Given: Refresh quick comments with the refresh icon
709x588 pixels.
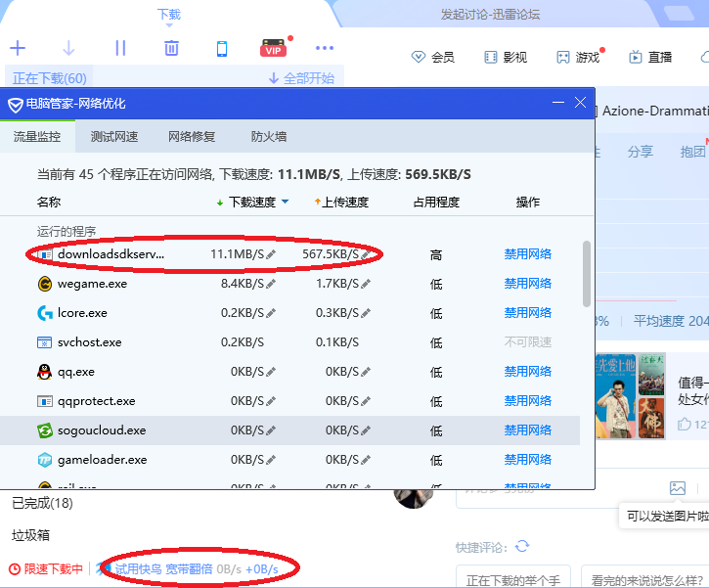Looking at the screenshot, I should tap(522, 546).
